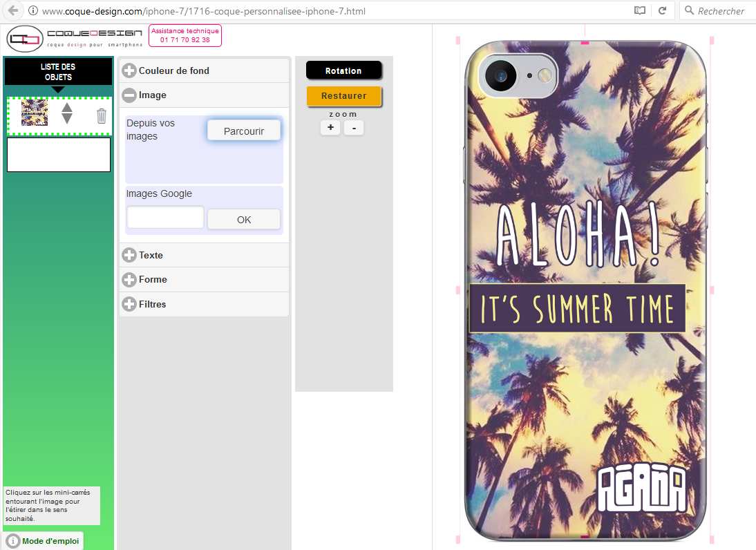Expand the Filtres section
The height and width of the screenshot is (550, 756).
point(204,304)
